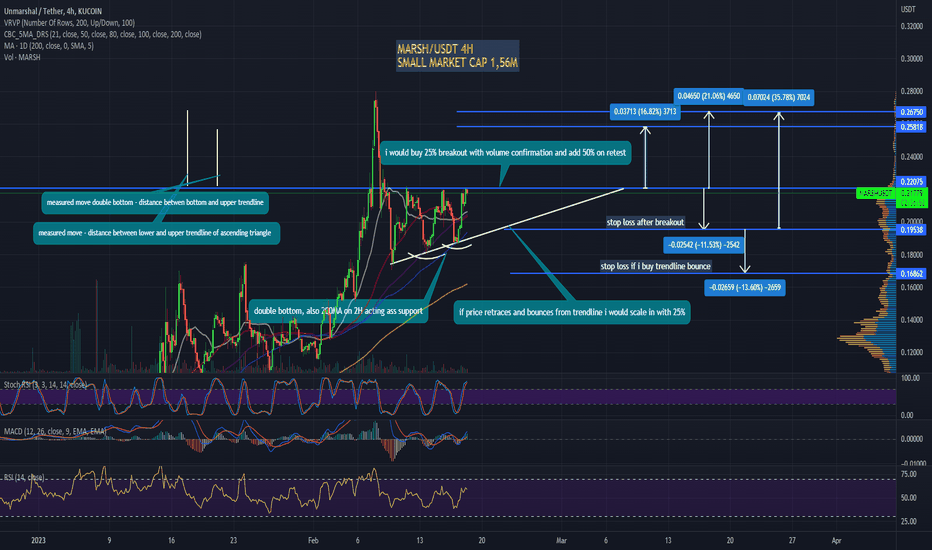Click the Feb date axis label
Image resolution: width=932 pixels, height=550 pixels.
click(x=313, y=540)
